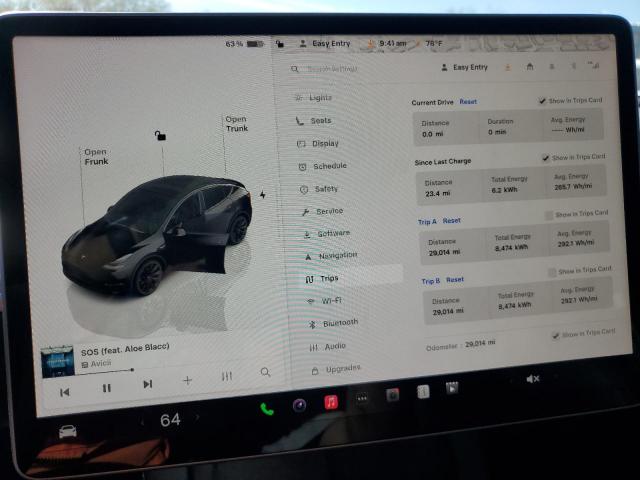Tap the 63% battery indicator
Screen dimensions: 640x480
tap(245, 43)
